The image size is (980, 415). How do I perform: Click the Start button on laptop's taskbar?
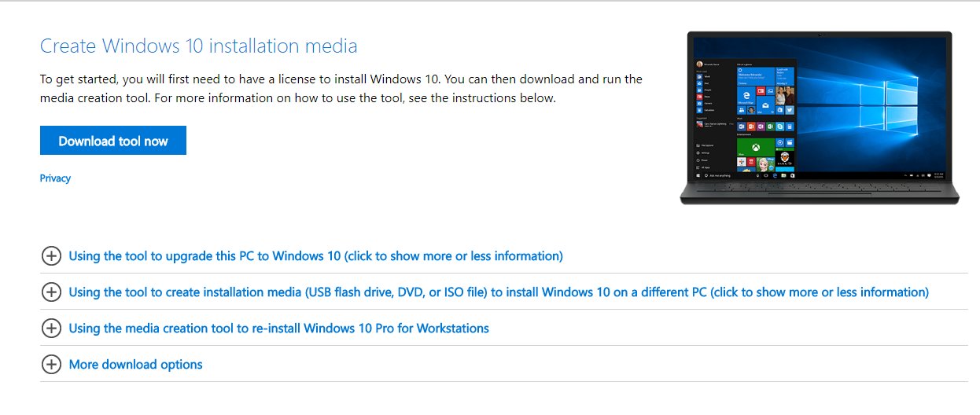698,175
